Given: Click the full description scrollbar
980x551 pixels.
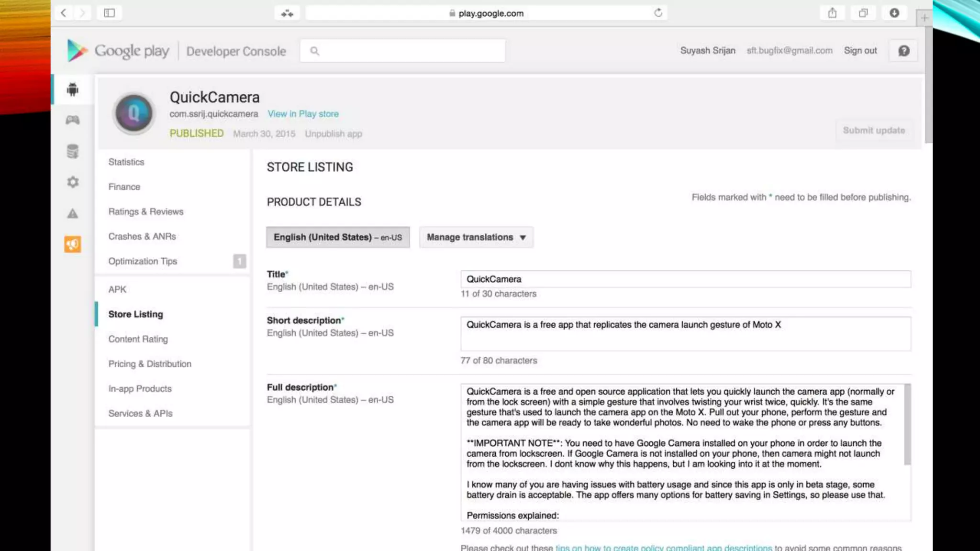Looking at the screenshot, I should tap(907, 425).
